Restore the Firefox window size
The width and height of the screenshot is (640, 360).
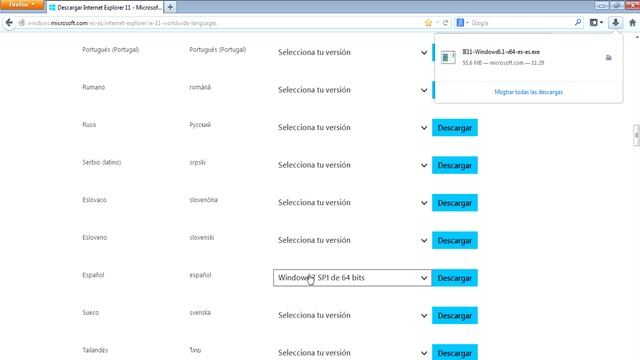point(617,5)
